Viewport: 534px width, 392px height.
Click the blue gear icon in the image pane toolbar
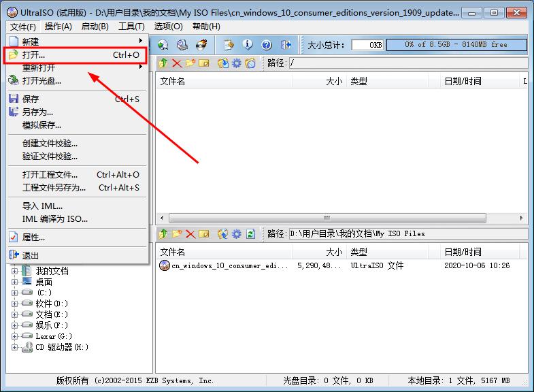pos(236,63)
